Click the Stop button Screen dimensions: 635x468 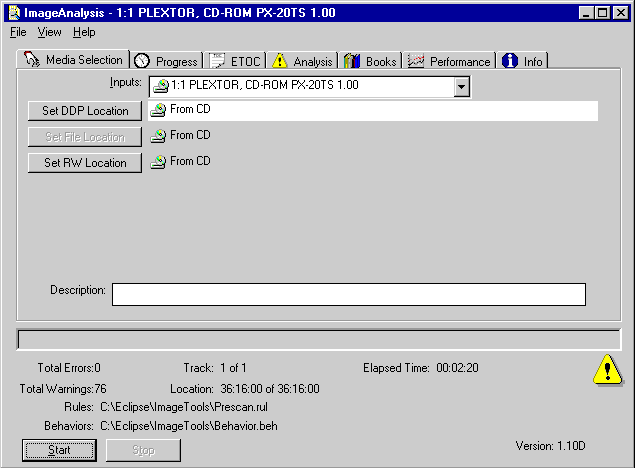tap(143, 450)
